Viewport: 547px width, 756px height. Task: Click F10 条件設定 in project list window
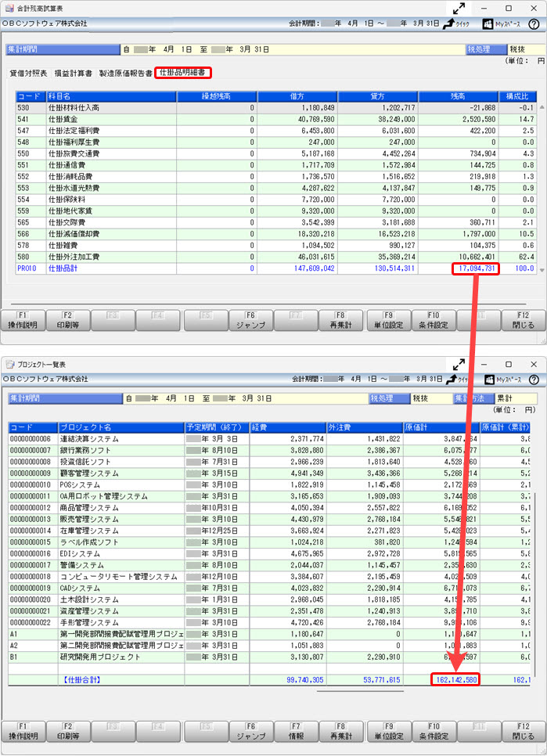click(434, 732)
